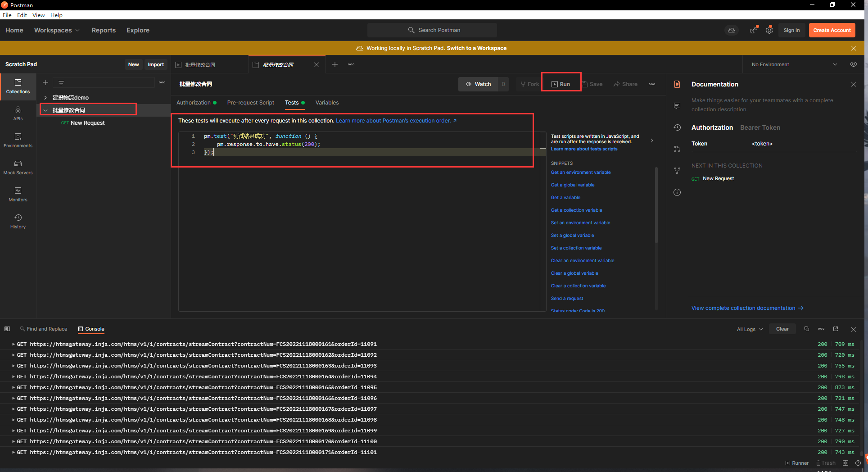This screenshot has height=472, width=868.
Task: Click the Import button
Action: click(x=156, y=64)
